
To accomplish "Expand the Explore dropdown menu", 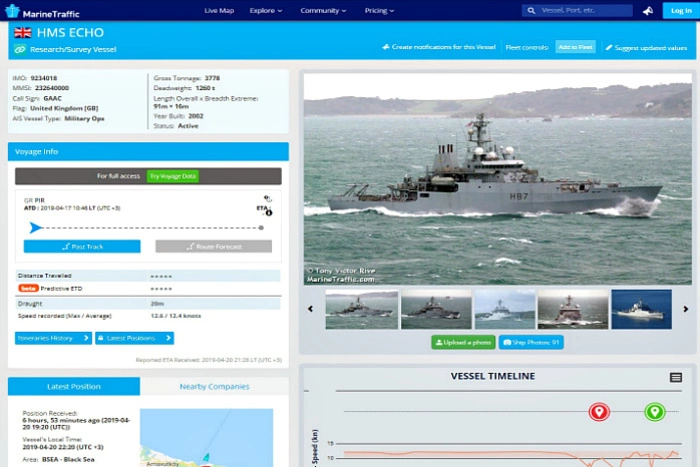I will coord(266,10).
